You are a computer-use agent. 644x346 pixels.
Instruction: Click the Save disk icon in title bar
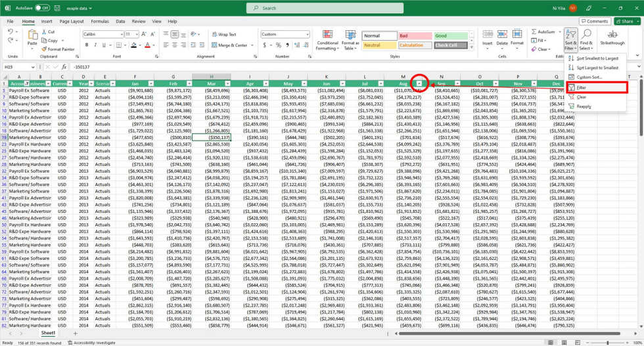click(x=58, y=9)
